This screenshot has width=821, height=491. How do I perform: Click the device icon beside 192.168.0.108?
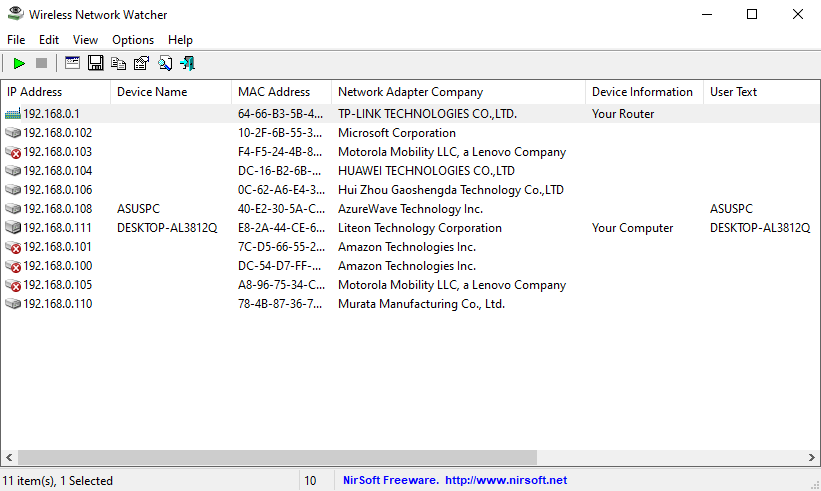[13, 209]
